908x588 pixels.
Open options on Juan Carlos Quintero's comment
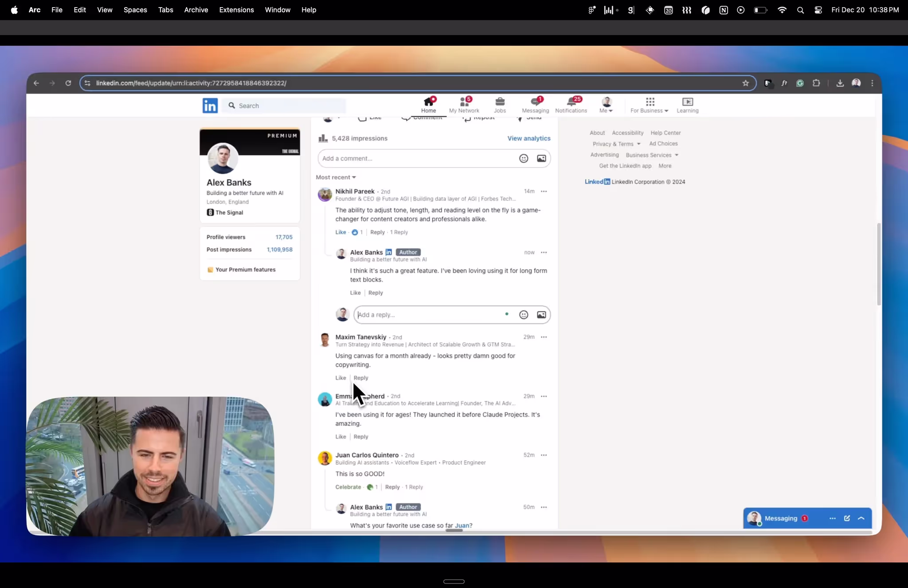point(544,455)
